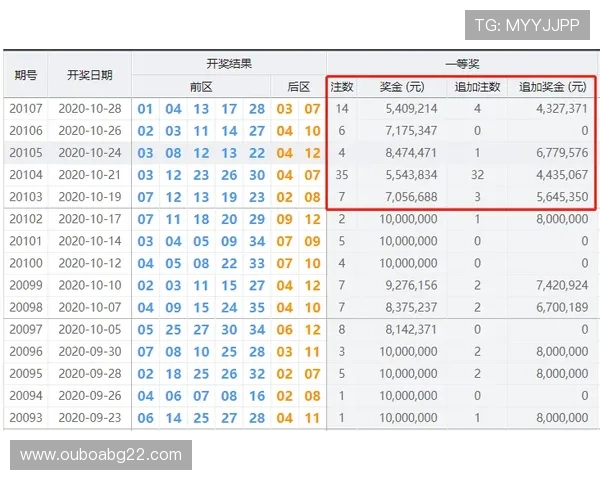Select period number 20104
The height and width of the screenshot is (480, 600).
tap(26, 175)
